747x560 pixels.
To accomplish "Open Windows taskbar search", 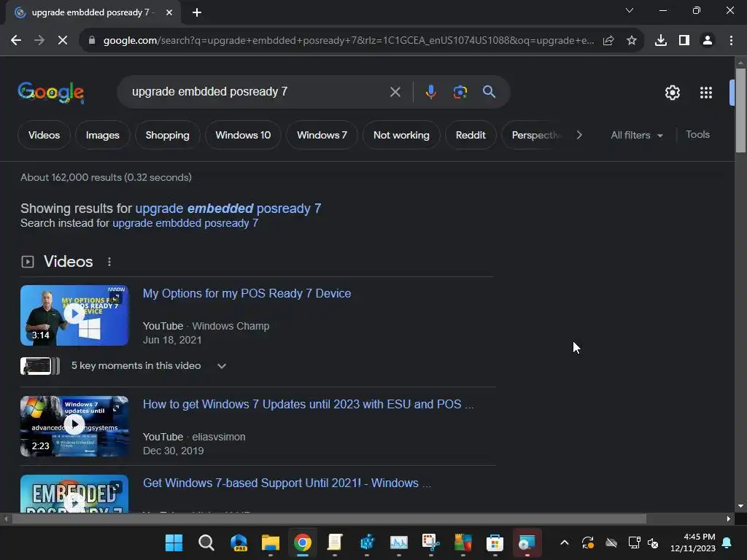I will coord(206,542).
